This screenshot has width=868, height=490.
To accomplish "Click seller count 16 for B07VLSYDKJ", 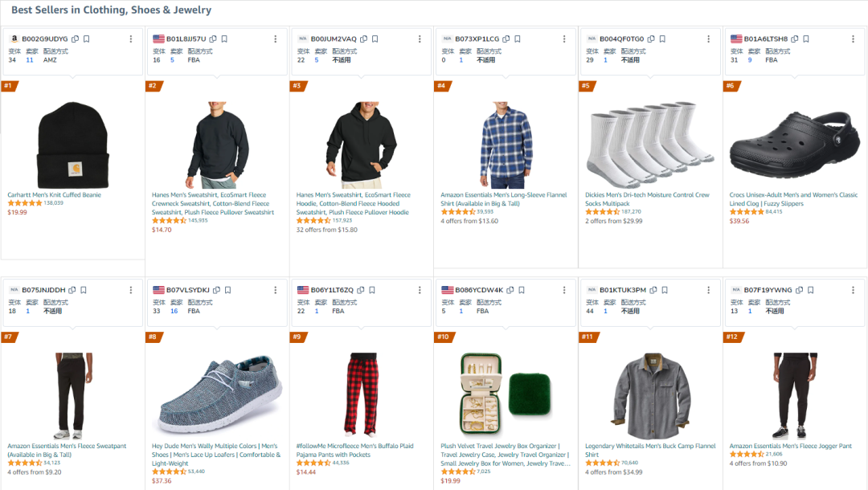I will 174,311.
